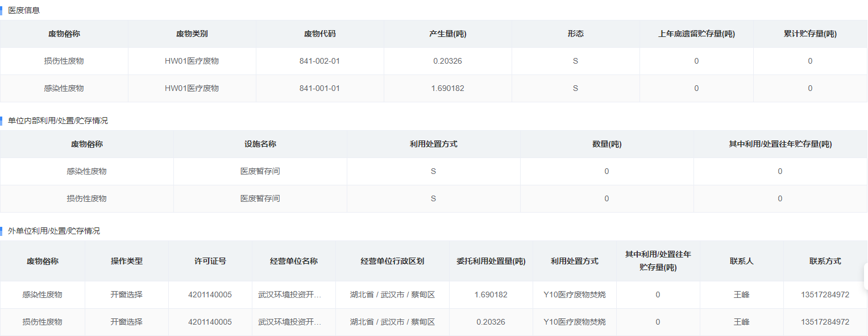The image size is (868, 336).
Task: Click 数量 value 0 in 单位内部 感染性废物 row
Action: pos(607,171)
